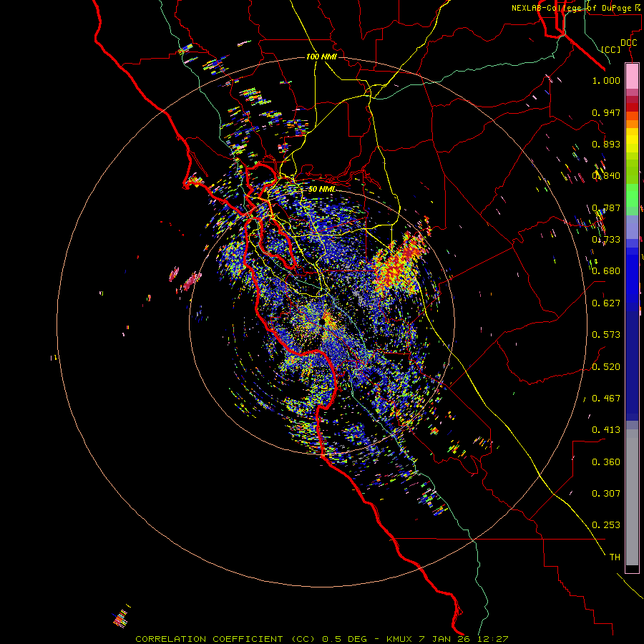This screenshot has width=644, height=644.
Task: Select the 0.467 scale value
Action: pos(606,399)
